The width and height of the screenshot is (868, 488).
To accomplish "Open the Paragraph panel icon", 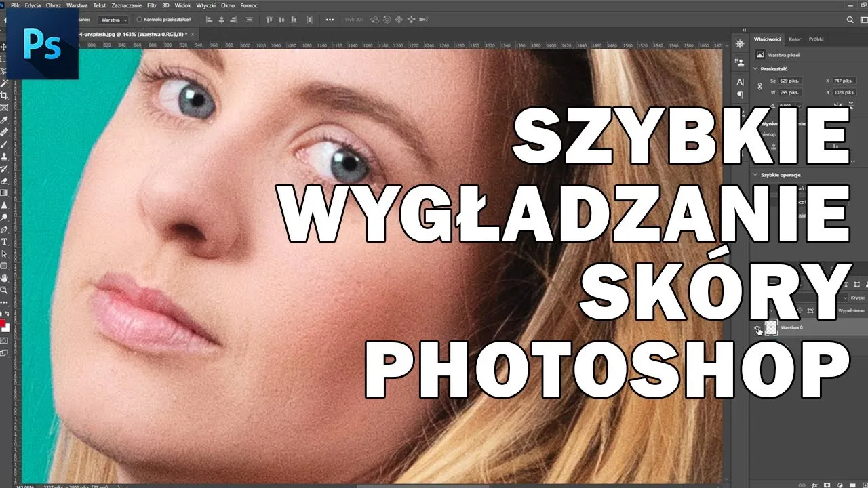I will coord(740,95).
